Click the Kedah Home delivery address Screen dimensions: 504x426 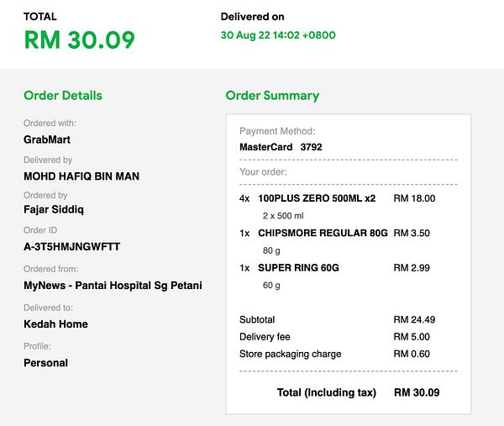(x=55, y=324)
